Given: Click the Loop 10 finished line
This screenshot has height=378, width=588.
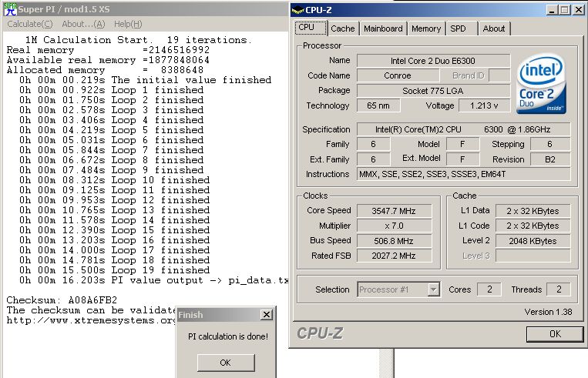Looking at the screenshot, I should tap(114, 180).
